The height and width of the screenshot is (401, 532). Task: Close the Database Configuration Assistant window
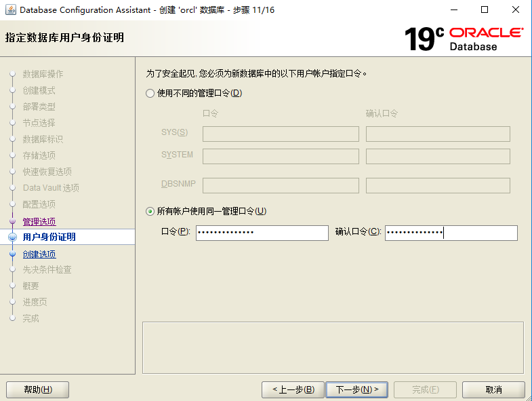(516, 10)
